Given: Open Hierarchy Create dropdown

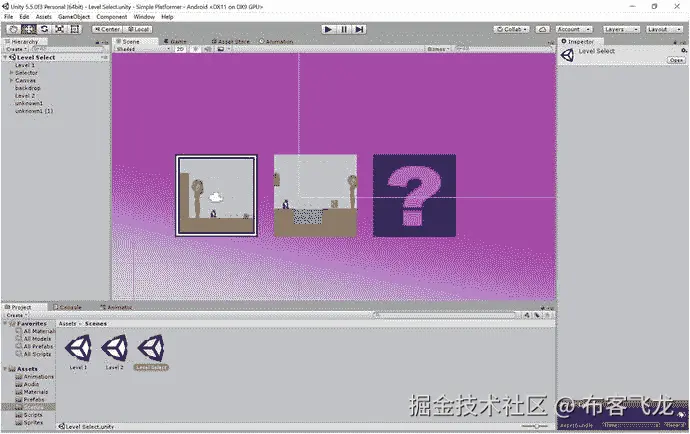Looking at the screenshot, I should pos(16,49).
